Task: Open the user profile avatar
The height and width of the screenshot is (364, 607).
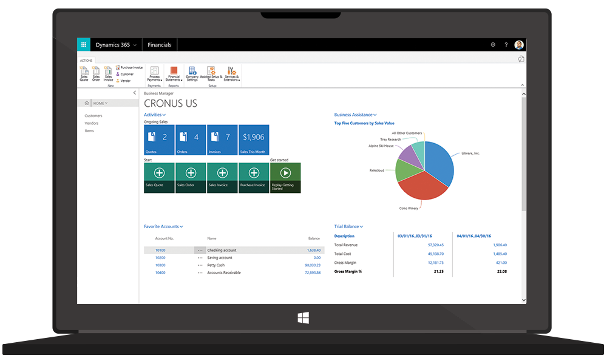Action: tap(519, 44)
